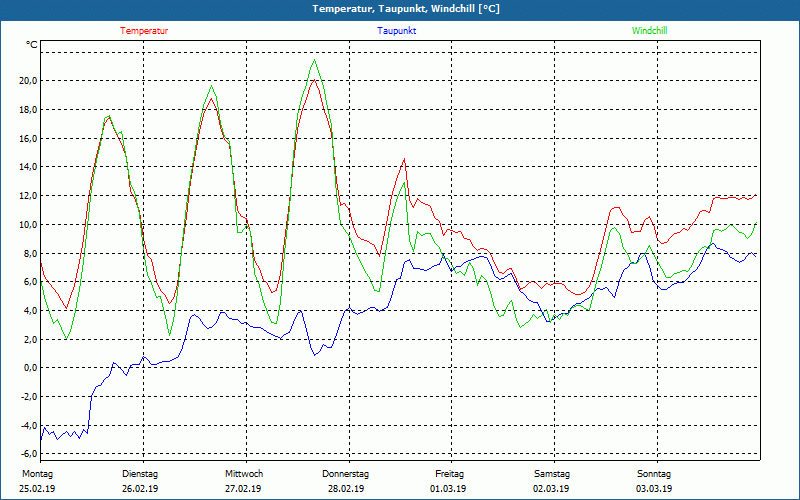Click the 02.03.19 date label

click(551, 489)
